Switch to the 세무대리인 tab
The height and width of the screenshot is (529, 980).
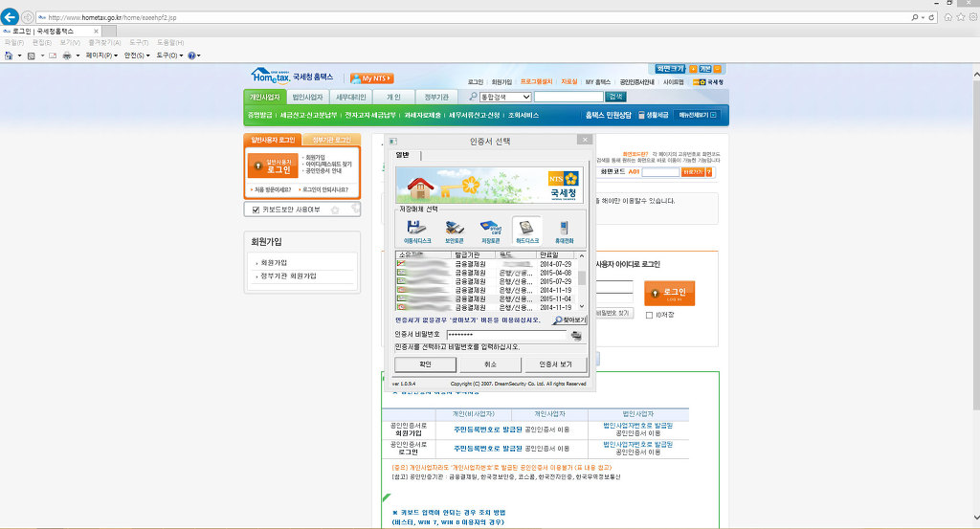350,97
